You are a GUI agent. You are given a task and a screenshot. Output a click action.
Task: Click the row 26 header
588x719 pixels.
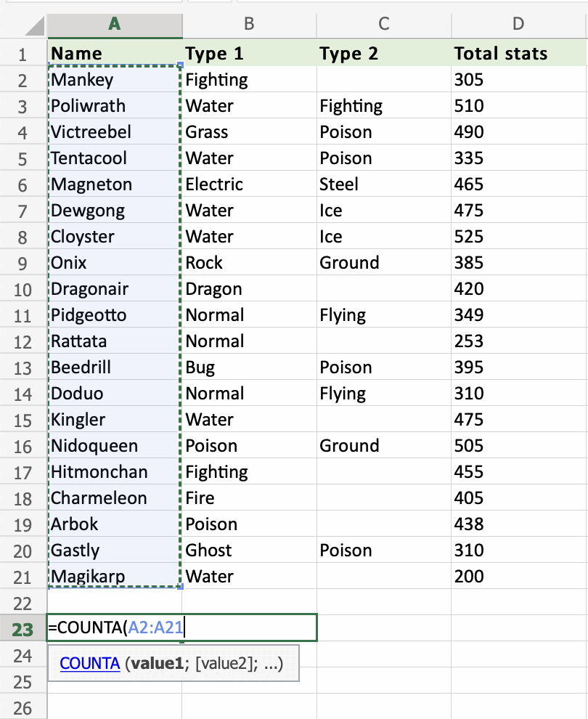23,707
